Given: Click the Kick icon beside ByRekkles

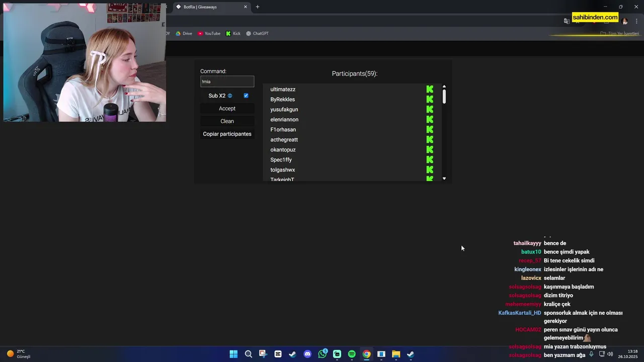Looking at the screenshot, I should coord(430,99).
